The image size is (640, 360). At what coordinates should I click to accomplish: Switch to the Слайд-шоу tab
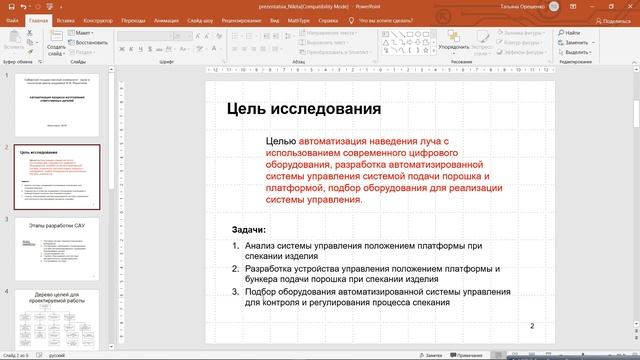[200, 20]
